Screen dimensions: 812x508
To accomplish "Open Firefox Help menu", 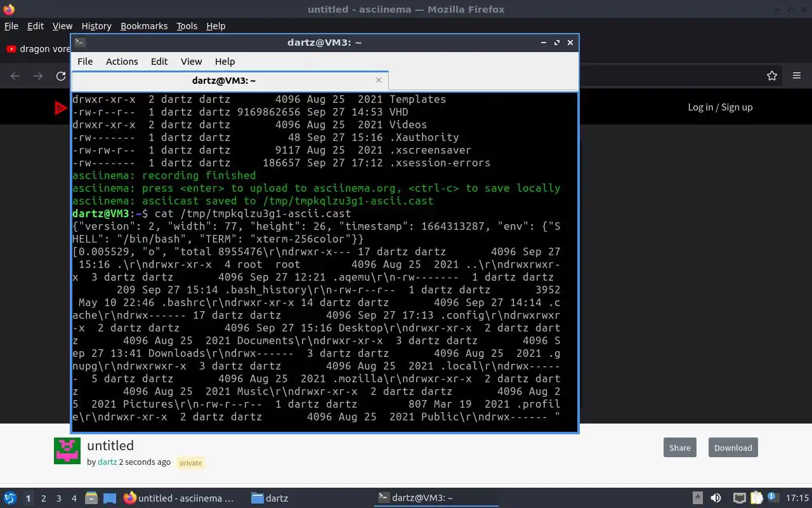I will click(x=216, y=26).
